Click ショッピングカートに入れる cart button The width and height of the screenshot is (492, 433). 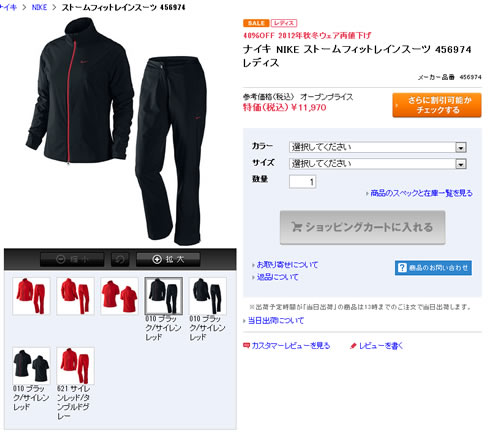(362, 227)
